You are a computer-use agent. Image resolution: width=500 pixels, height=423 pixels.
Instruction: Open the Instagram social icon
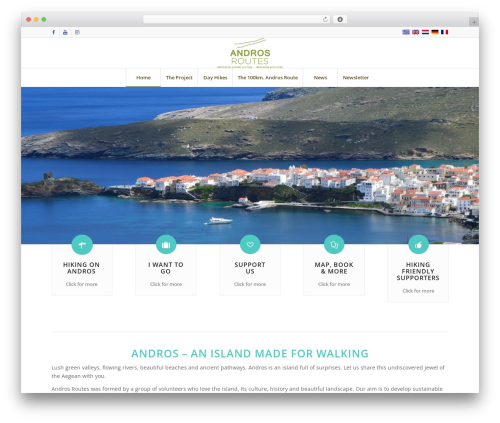pyautogui.click(x=77, y=32)
